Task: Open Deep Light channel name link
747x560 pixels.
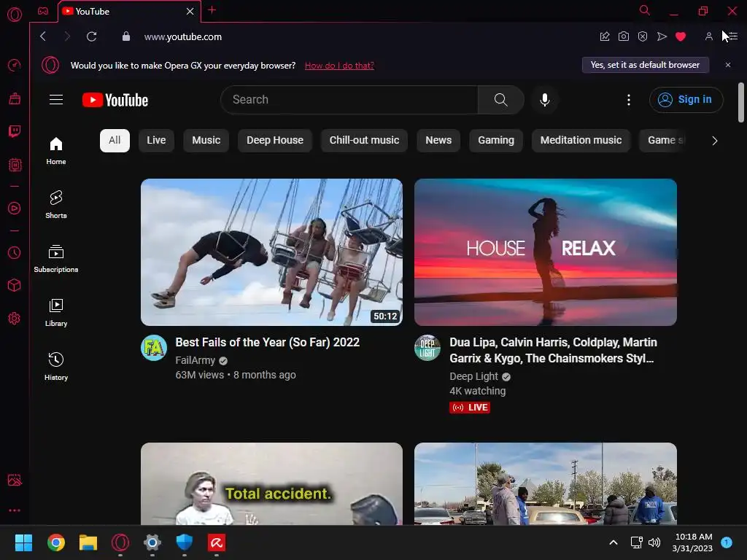Action: pyautogui.click(x=473, y=377)
